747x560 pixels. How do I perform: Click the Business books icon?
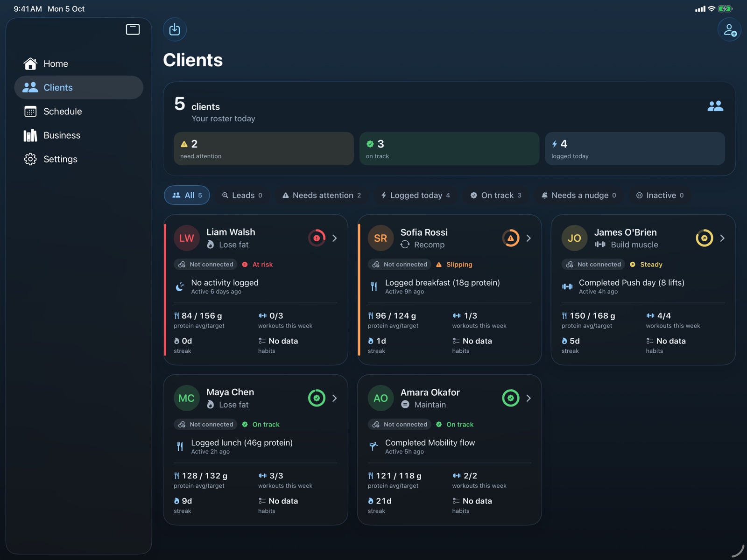tap(30, 135)
